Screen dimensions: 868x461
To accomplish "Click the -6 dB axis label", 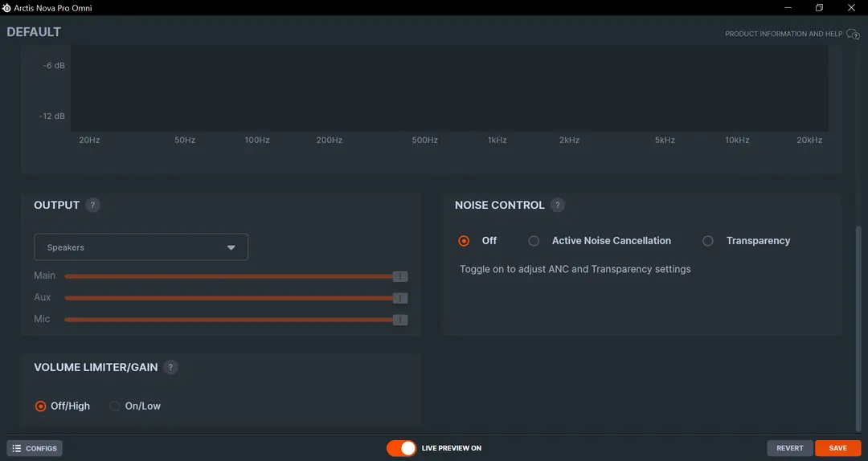I will [x=54, y=65].
